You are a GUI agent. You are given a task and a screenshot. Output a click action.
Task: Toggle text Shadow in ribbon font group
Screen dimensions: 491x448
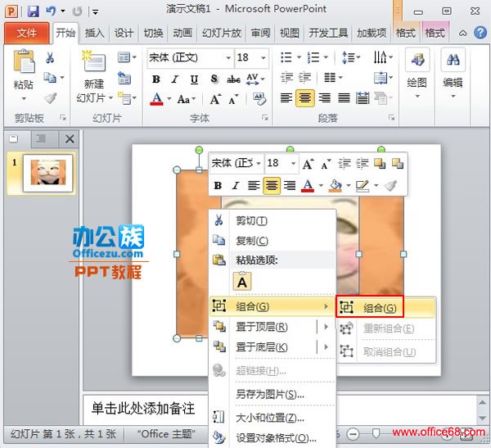coord(214,79)
